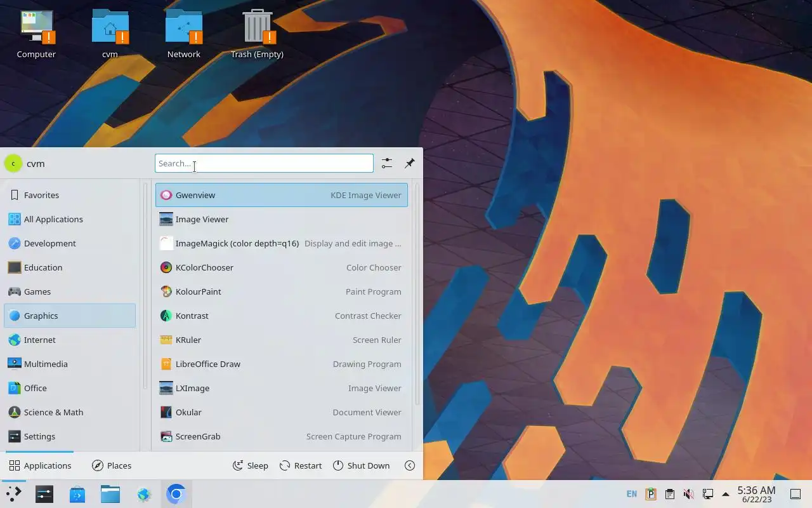Image resolution: width=812 pixels, height=508 pixels.
Task: Open LXImage image viewer
Action: coord(281,388)
